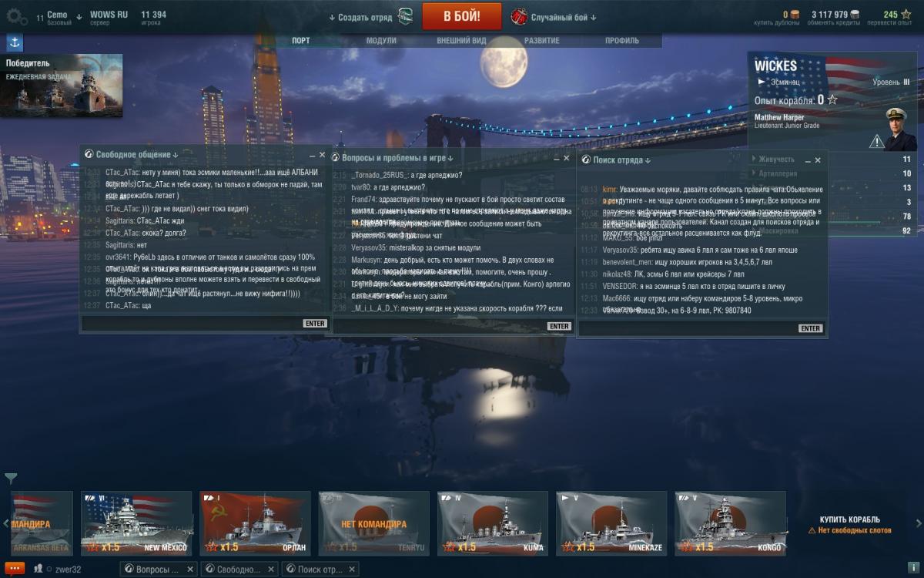924x578 pixels.
Task: Click the anchor port icon
Action: click(x=15, y=42)
